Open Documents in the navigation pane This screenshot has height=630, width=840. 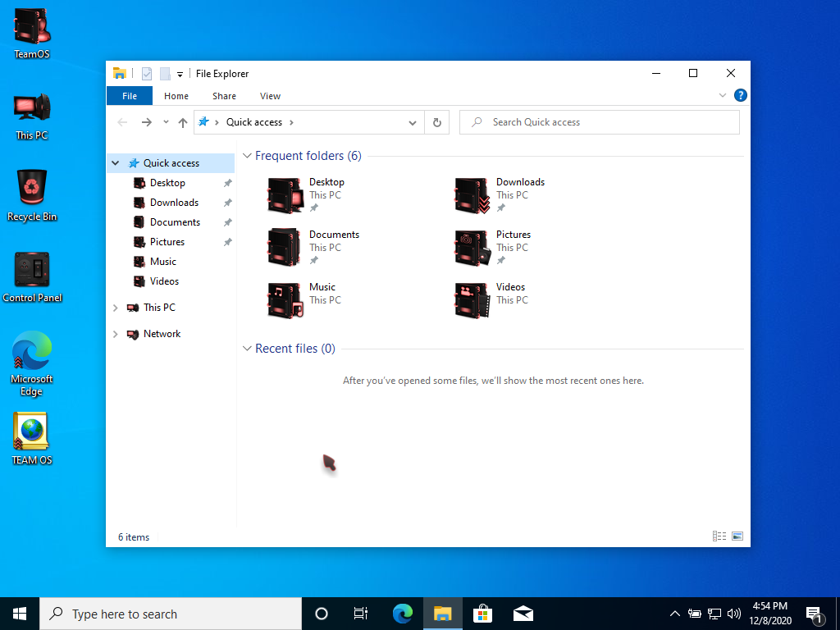pyautogui.click(x=175, y=222)
